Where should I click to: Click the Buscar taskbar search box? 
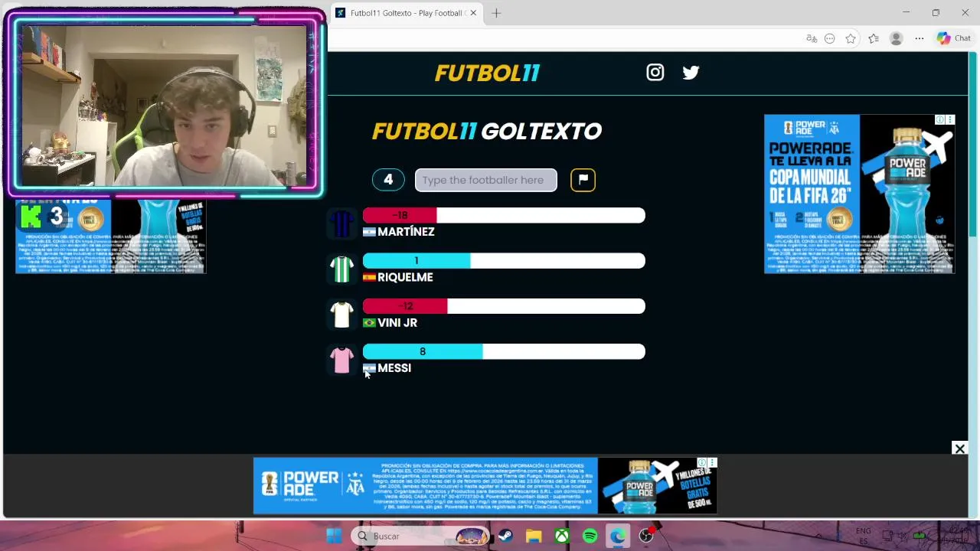click(x=421, y=536)
